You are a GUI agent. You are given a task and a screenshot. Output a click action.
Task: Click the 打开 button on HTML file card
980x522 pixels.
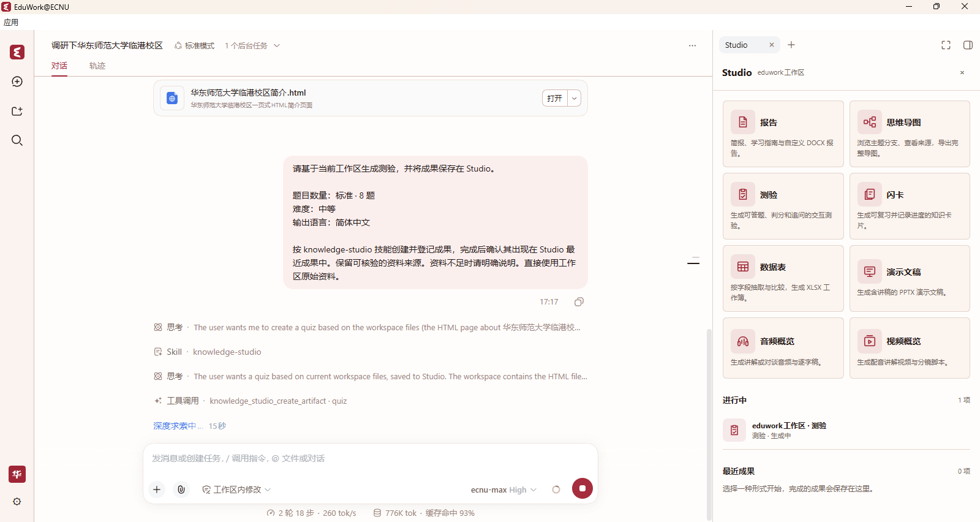tap(555, 98)
